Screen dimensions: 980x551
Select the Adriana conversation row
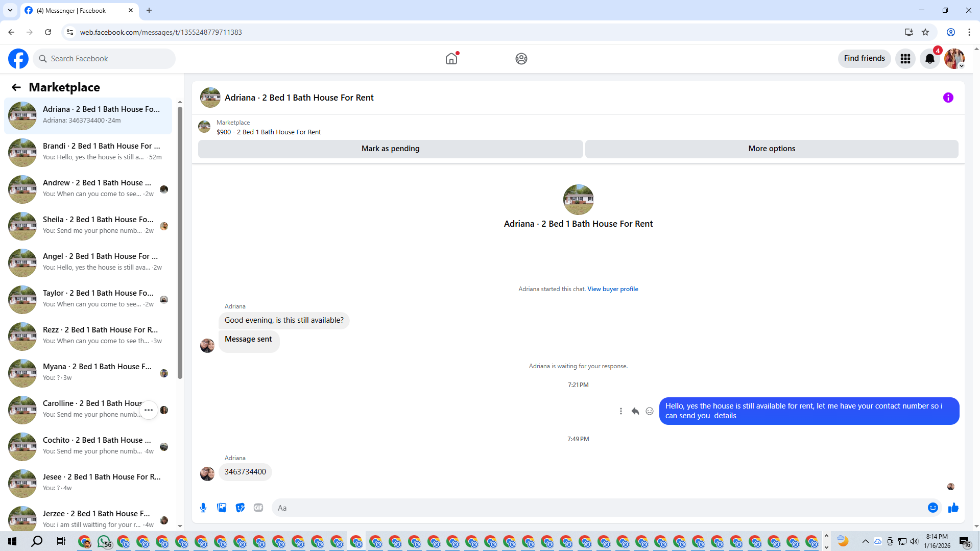point(88,115)
